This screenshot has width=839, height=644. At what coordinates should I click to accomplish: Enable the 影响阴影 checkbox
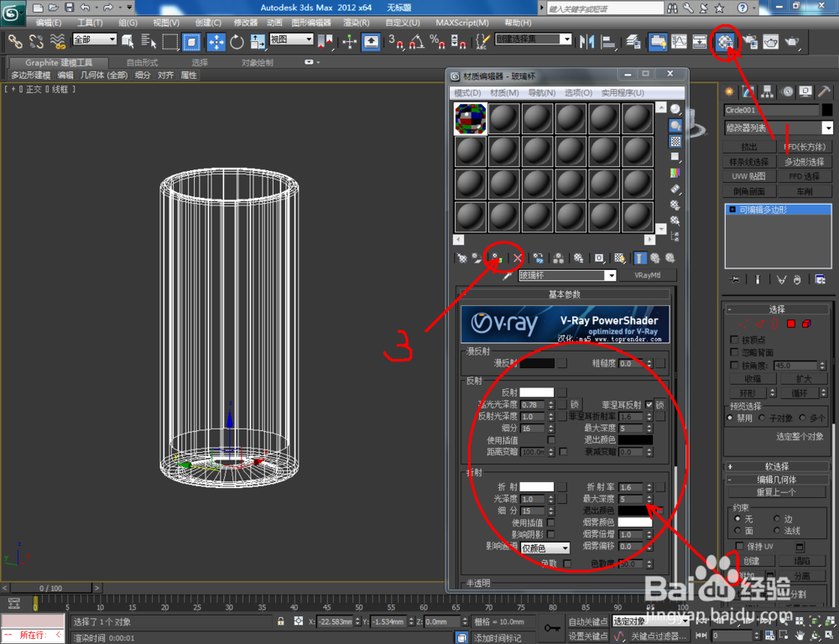pos(551,534)
